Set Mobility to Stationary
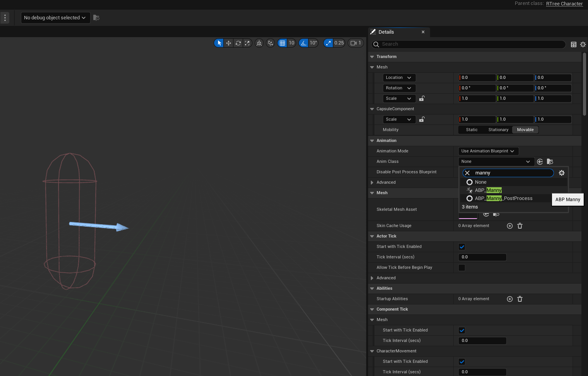The height and width of the screenshot is (376, 588). (x=498, y=130)
